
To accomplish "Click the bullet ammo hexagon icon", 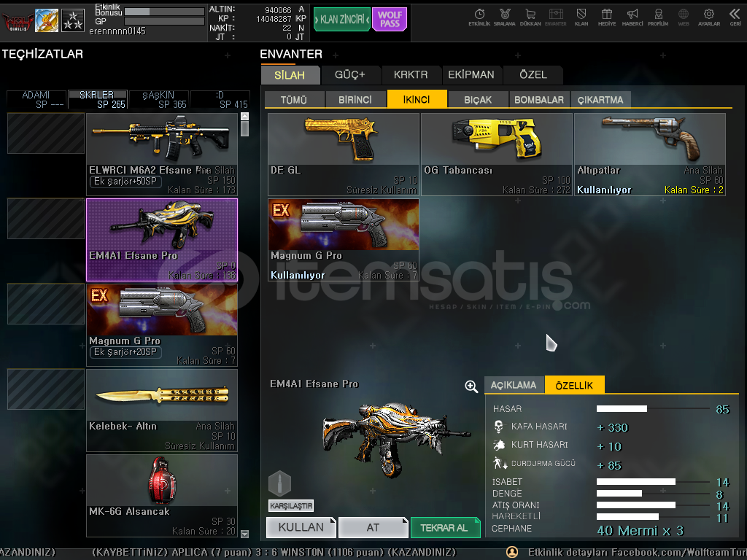I will pyautogui.click(x=279, y=483).
